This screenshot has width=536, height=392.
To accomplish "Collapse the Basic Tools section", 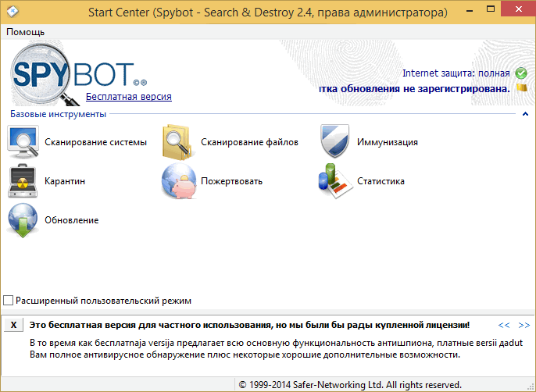I will click(525, 115).
